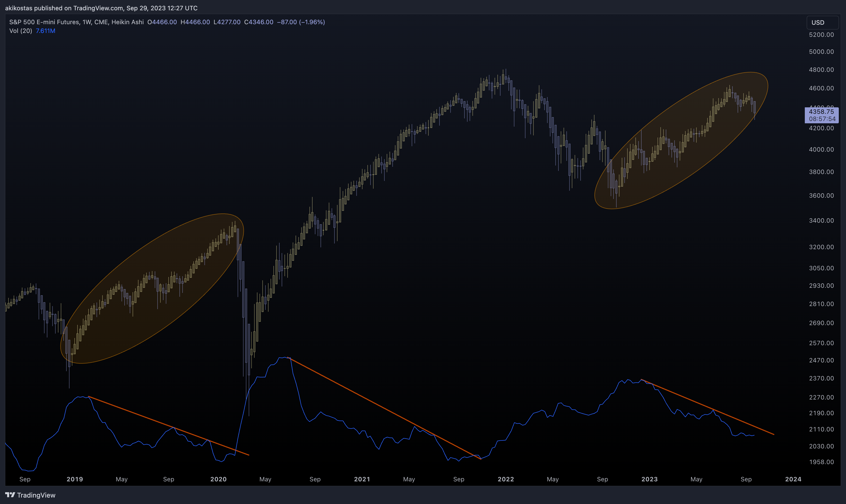Viewport: 846px width, 504px height.
Task: Click the 4200.00 price axis label
Action: 821,128
